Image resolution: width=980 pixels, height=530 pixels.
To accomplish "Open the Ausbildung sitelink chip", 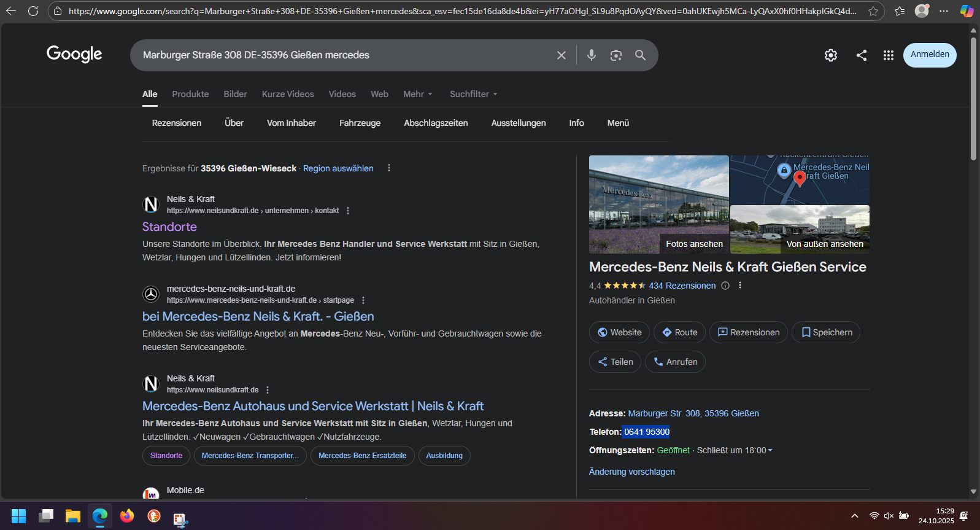I will click(444, 456).
